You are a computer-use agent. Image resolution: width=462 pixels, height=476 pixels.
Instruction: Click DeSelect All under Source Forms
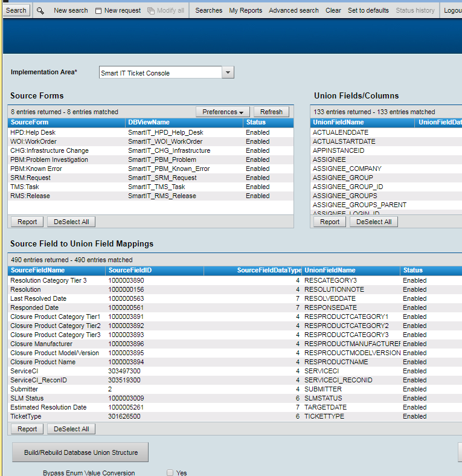pos(71,222)
